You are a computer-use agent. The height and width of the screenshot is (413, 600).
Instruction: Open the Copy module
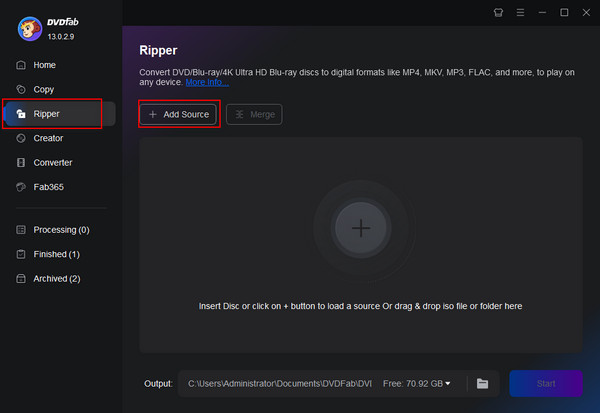(44, 90)
